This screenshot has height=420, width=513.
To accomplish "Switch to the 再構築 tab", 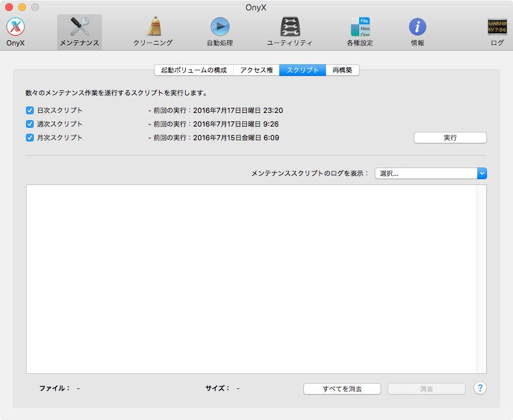I will [342, 70].
